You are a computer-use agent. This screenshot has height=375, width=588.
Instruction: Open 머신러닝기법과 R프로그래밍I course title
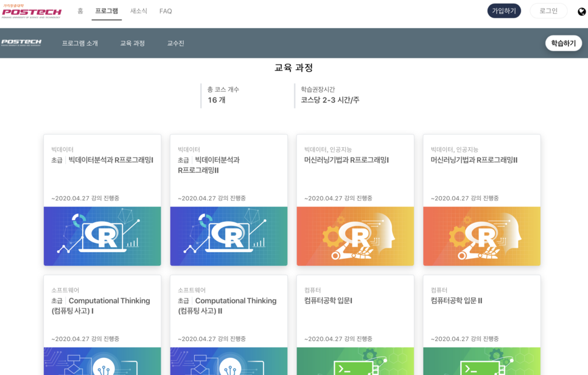click(346, 159)
